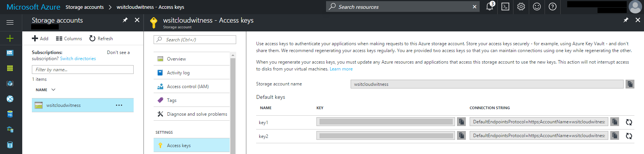Click the key2 key field

click(386, 136)
